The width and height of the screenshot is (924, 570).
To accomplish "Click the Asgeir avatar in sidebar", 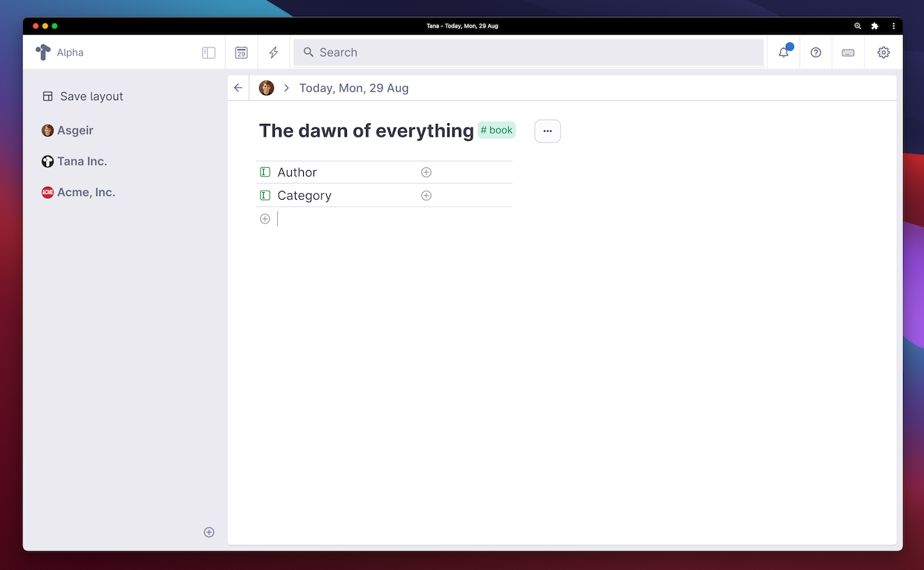I will tap(48, 131).
